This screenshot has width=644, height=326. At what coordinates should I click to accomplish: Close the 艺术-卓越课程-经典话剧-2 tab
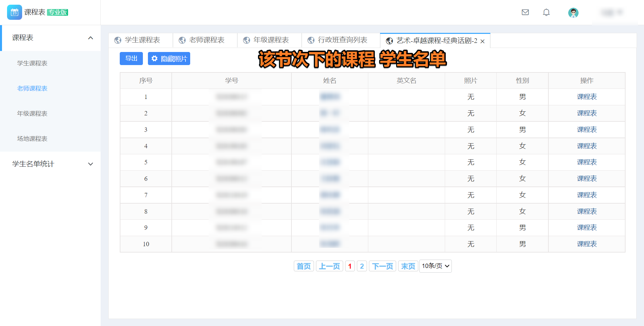[482, 41]
